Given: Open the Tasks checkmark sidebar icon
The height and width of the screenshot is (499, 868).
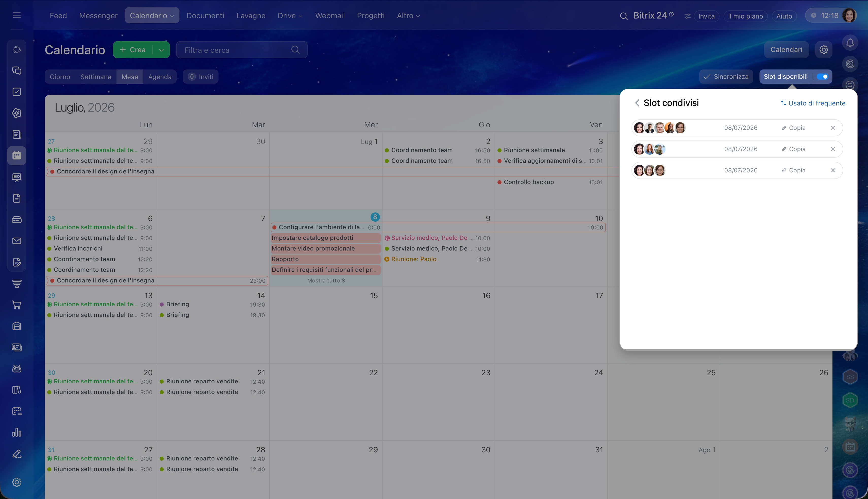Looking at the screenshot, I should coord(17,92).
